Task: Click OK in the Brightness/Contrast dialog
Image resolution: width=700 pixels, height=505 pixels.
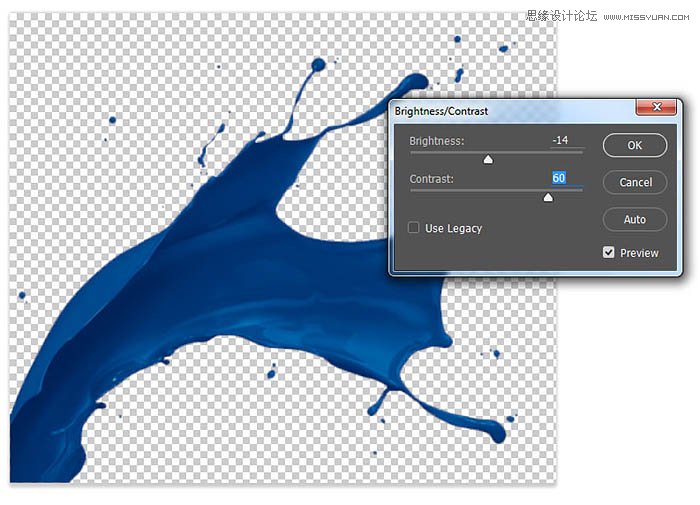Action: (635, 145)
